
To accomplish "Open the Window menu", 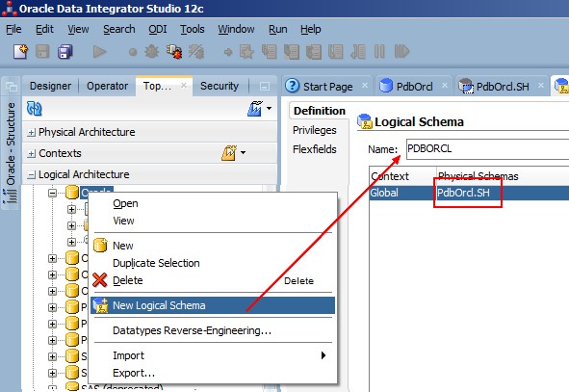I will [x=236, y=29].
